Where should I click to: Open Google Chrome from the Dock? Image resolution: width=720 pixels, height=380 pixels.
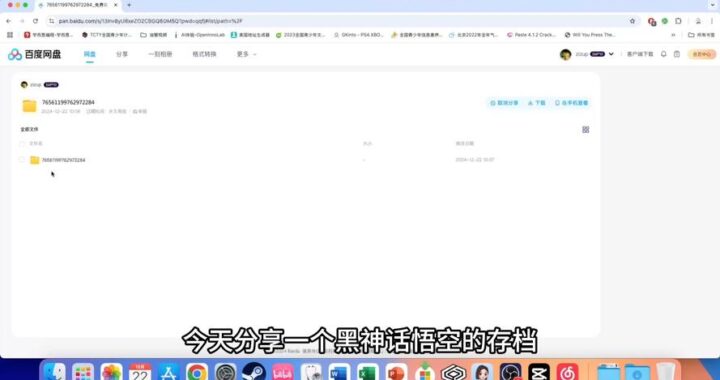click(197, 372)
